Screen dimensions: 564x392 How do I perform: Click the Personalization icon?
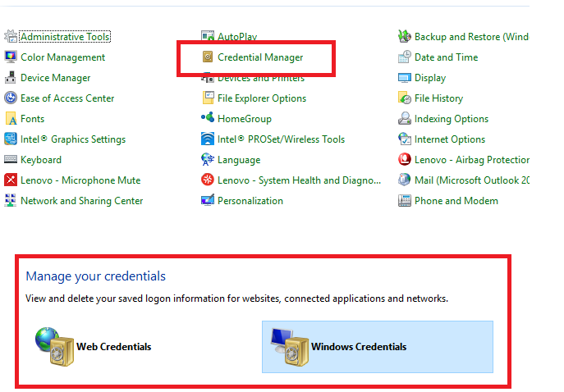tap(208, 200)
